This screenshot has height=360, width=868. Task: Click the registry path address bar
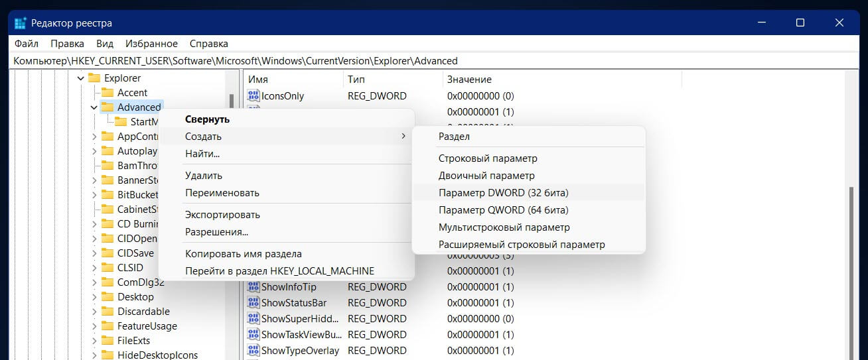point(434,60)
